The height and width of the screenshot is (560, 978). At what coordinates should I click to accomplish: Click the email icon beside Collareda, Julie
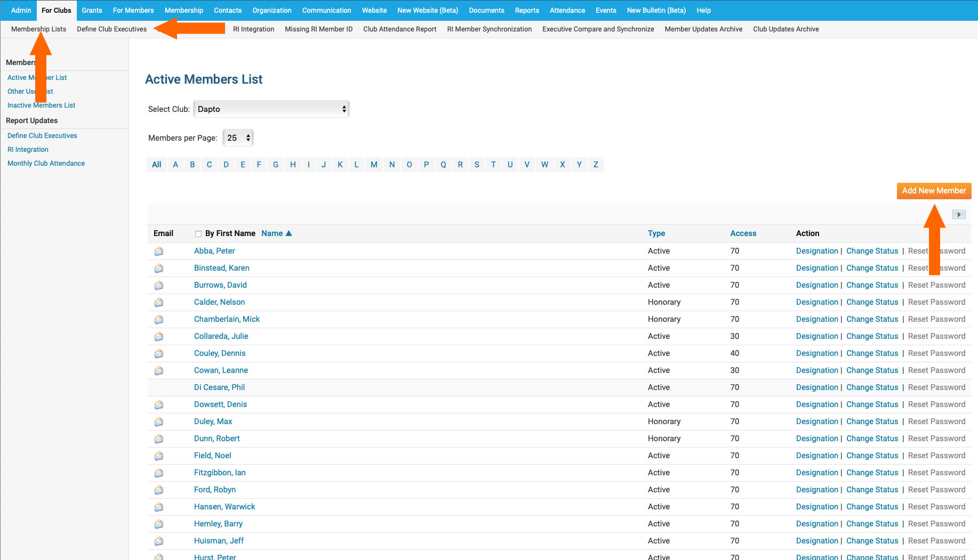coord(158,336)
